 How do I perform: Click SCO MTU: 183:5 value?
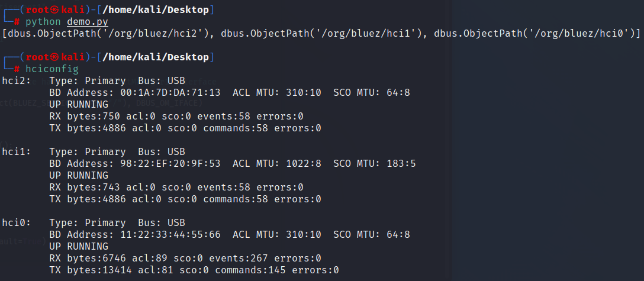pyautogui.click(x=375, y=164)
